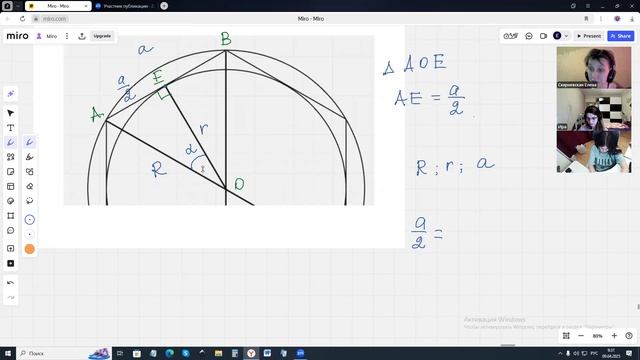The height and width of the screenshot is (360, 640).
Task: Open board options three-dot menu
Action: pyautogui.click(x=67, y=36)
